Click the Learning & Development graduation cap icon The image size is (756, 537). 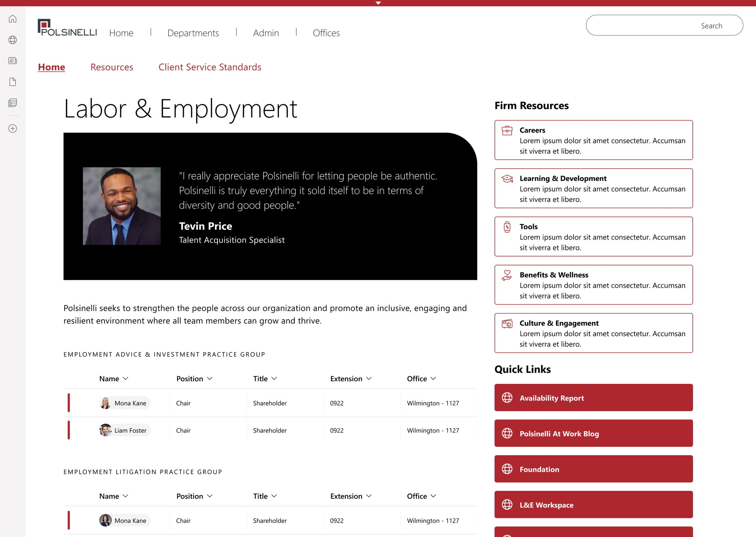click(507, 179)
